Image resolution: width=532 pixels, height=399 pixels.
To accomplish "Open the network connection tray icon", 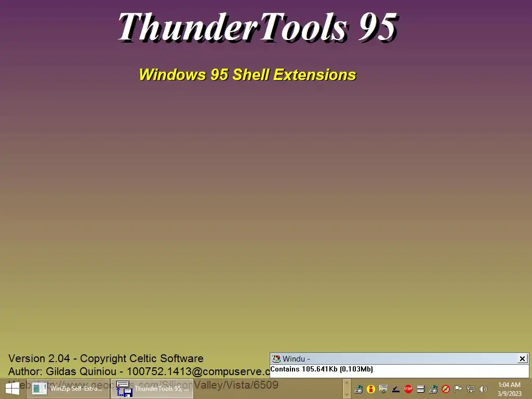I will tap(471, 389).
